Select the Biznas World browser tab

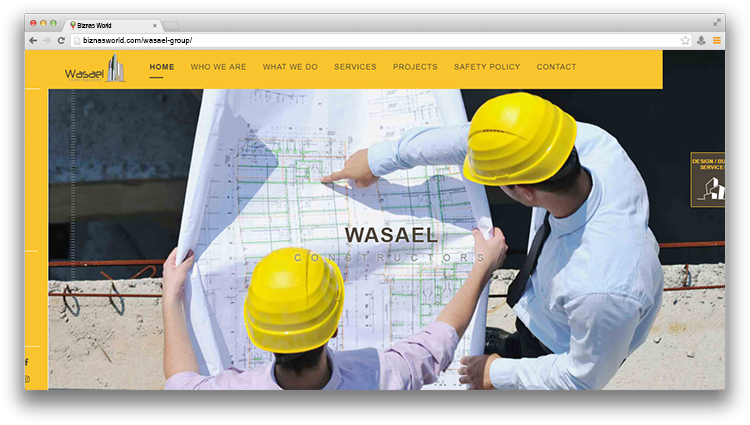coord(113,25)
